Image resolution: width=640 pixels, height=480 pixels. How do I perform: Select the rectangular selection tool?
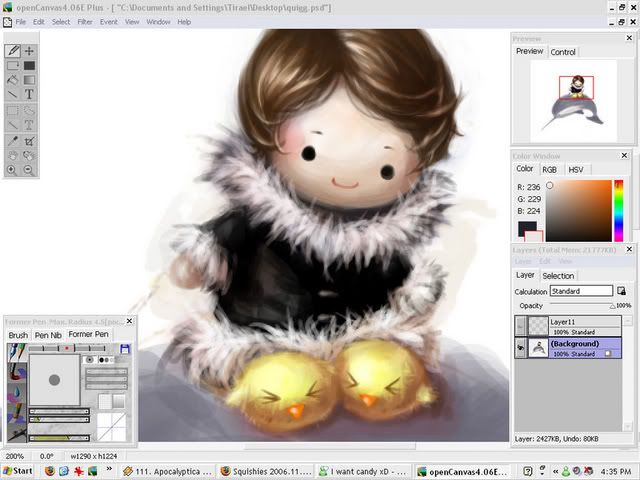pyautogui.click(x=13, y=111)
